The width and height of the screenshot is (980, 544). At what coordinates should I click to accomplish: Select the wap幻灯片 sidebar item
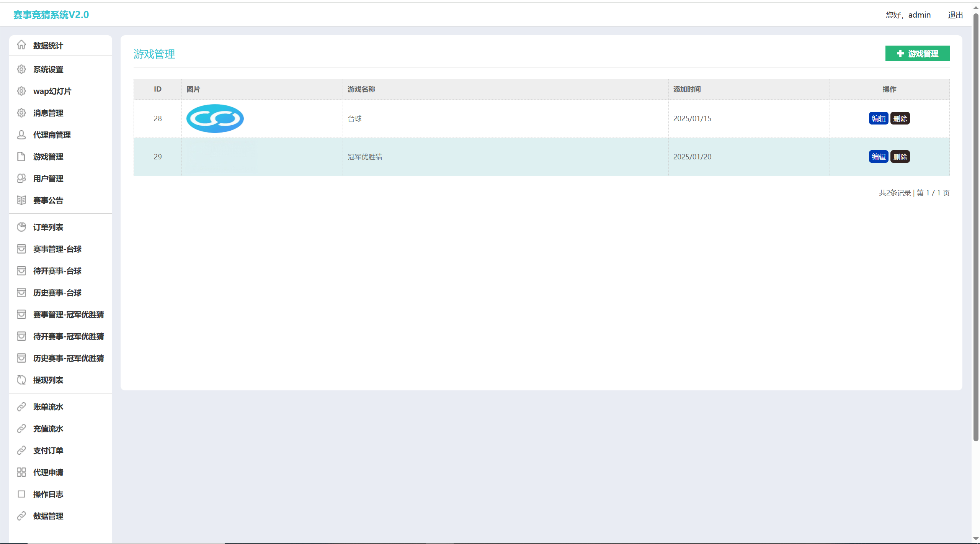coord(52,91)
